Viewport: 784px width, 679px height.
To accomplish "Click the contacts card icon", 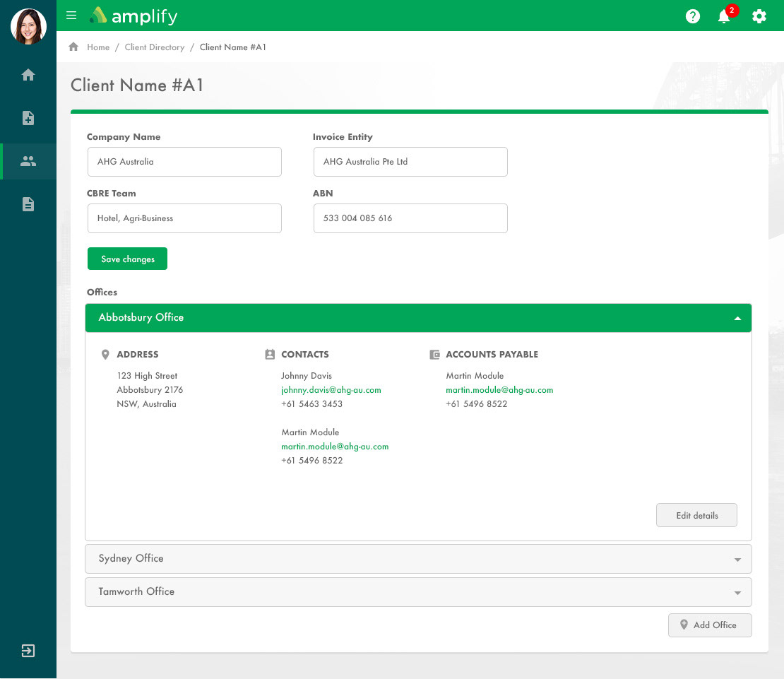I will tap(270, 355).
